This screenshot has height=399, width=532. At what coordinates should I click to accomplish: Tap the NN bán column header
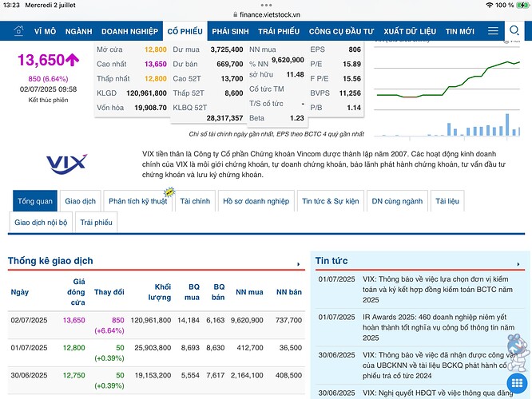tap(289, 292)
